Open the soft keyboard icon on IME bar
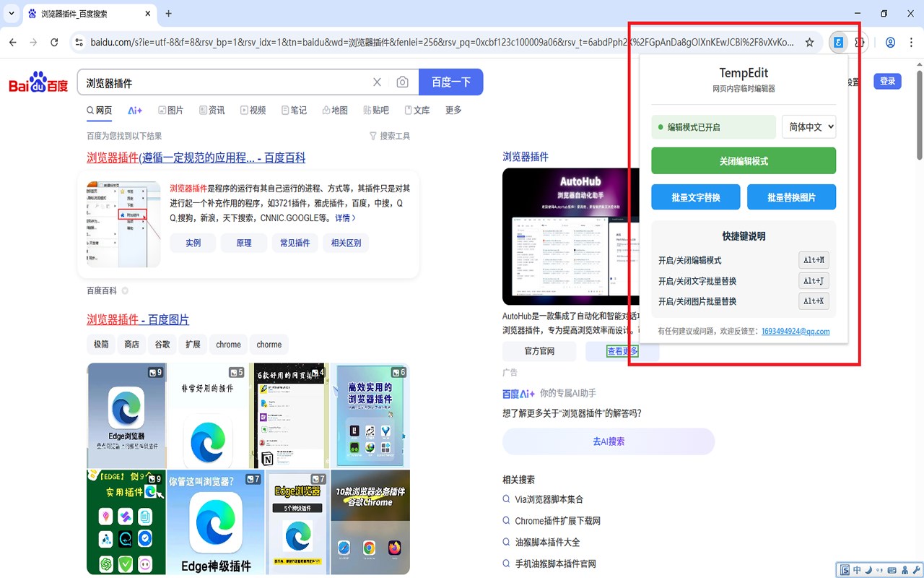 pyautogui.click(x=892, y=570)
